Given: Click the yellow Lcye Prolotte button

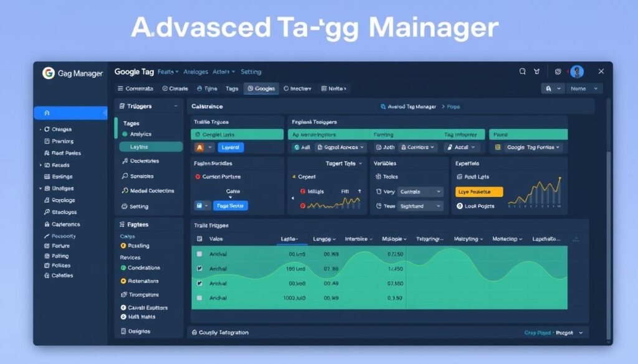Looking at the screenshot, I should point(479,192).
